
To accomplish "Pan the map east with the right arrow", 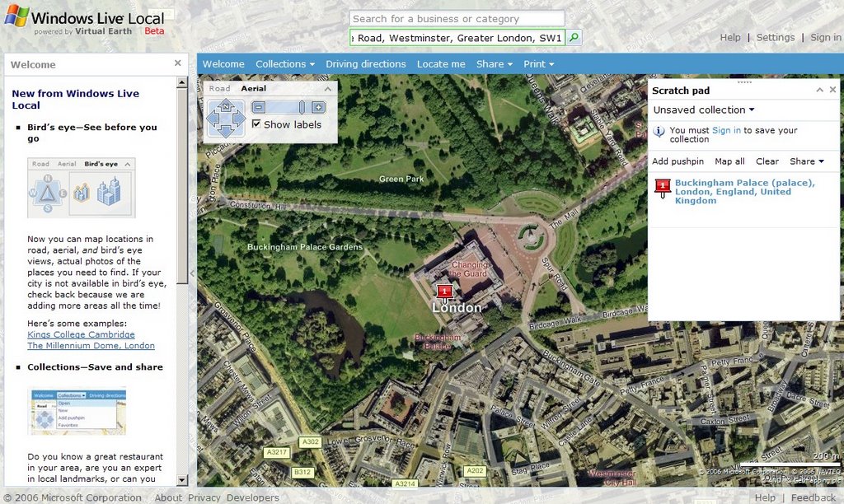I will [x=238, y=118].
